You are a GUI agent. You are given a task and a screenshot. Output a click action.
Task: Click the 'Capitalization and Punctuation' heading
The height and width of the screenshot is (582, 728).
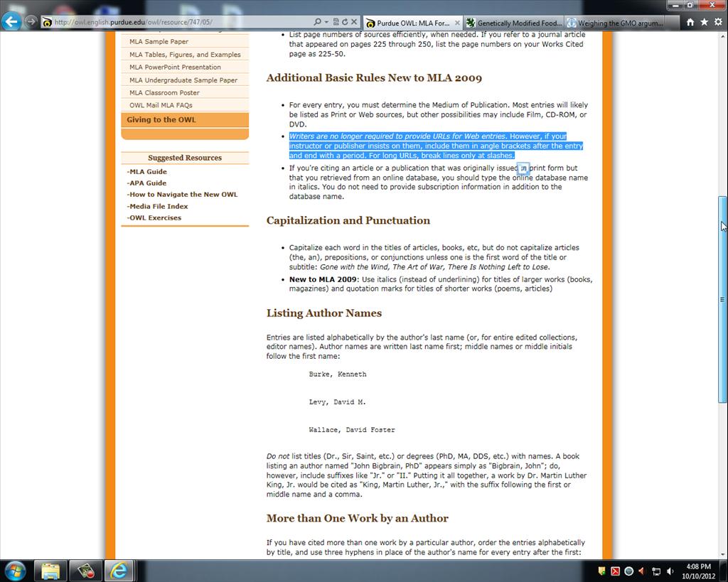(x=348, y=220)
